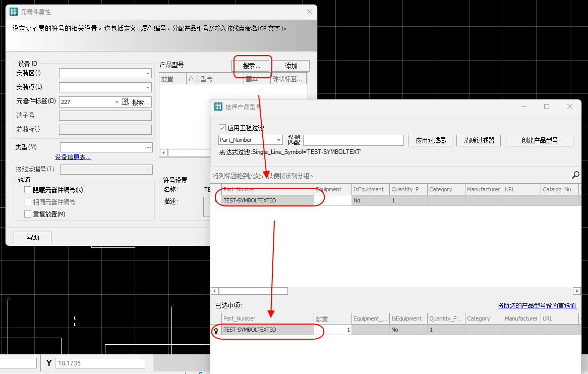Click the filter value input field
The image size is (588, 374).
[x=353, y=140]
